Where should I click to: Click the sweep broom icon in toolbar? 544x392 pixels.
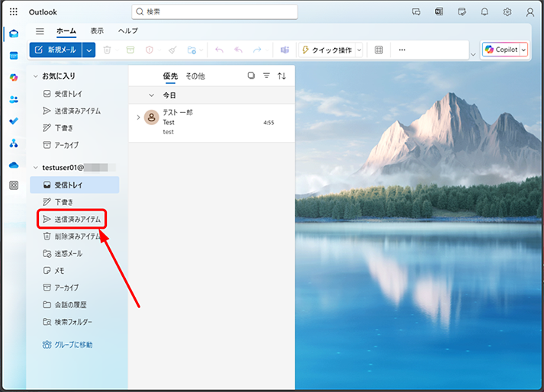(x=172, y=50)
